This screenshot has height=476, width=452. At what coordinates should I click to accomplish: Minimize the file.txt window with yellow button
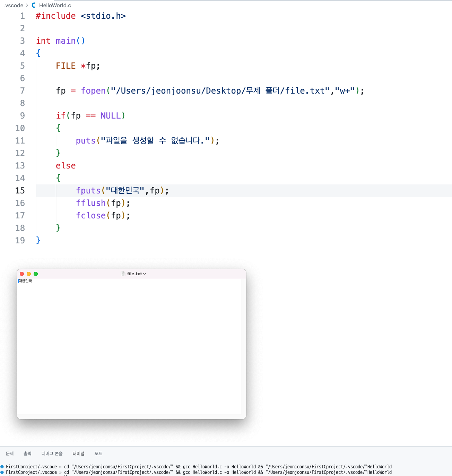click(x=29, y=274)
